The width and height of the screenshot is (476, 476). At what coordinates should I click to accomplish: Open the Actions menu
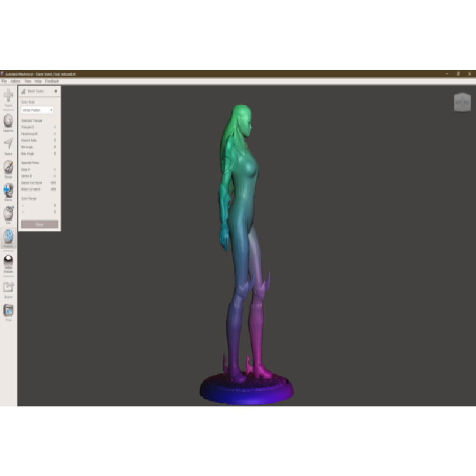click(x=15, y=81)
